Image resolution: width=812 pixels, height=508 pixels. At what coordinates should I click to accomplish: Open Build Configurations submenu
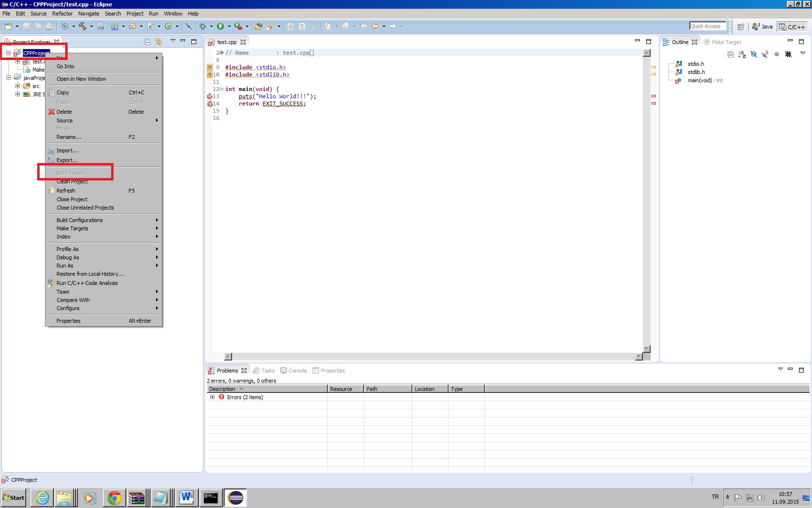[x=103, y=220]
